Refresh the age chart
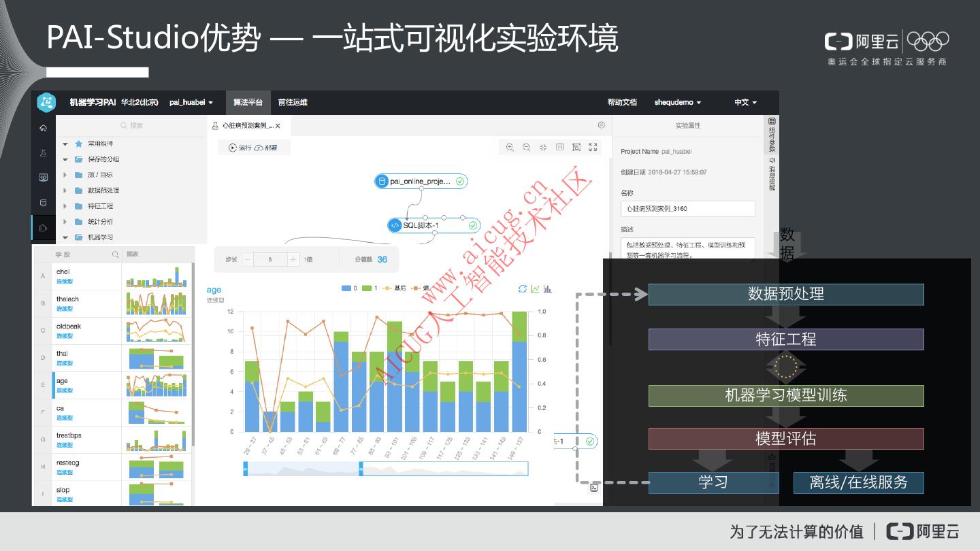 [523, 289]
